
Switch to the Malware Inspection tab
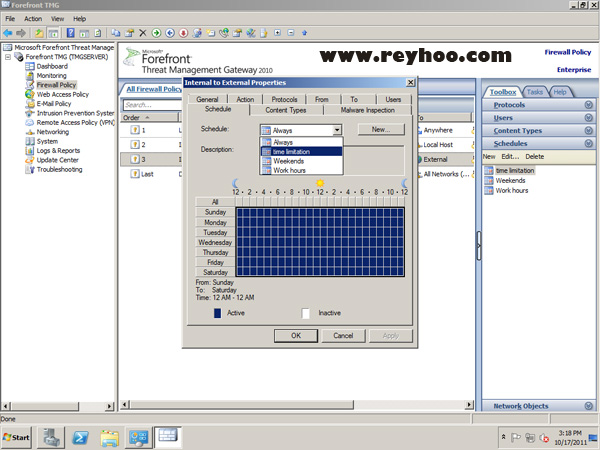368,110
